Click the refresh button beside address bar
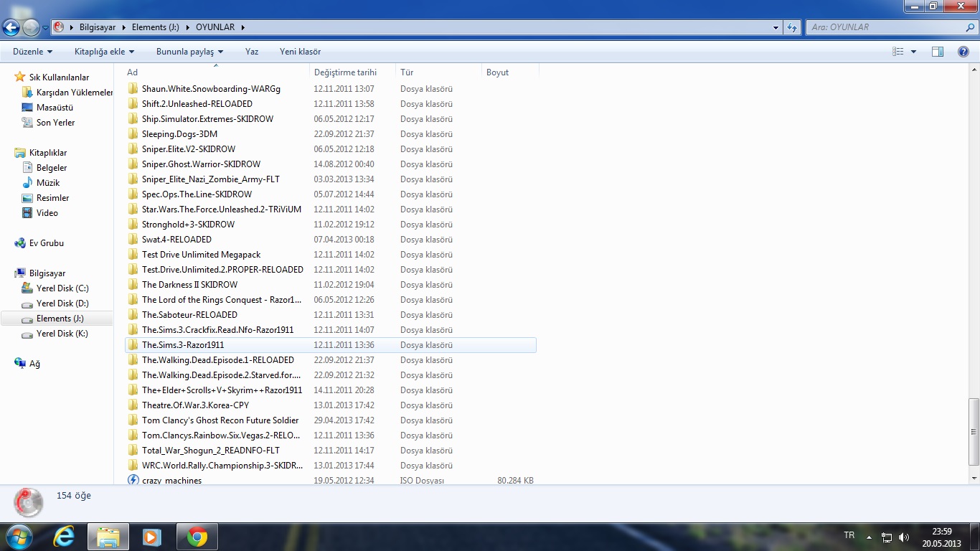This screenshot has width=980, height=551. point(792,27)
